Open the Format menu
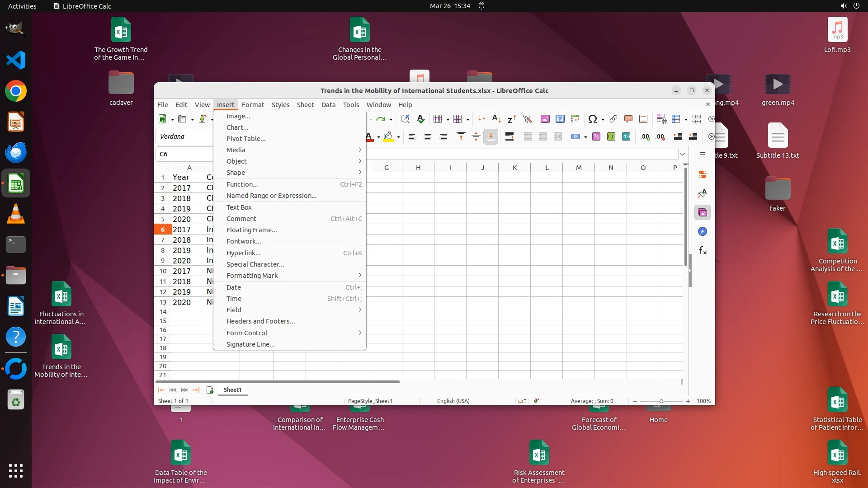868x488 pixels. tap(253, 104)
